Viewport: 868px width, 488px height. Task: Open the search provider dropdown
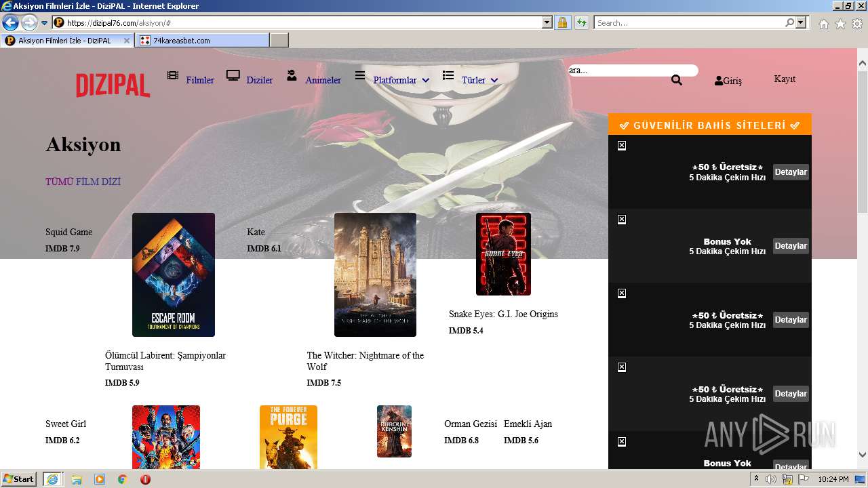click(802, 23)
